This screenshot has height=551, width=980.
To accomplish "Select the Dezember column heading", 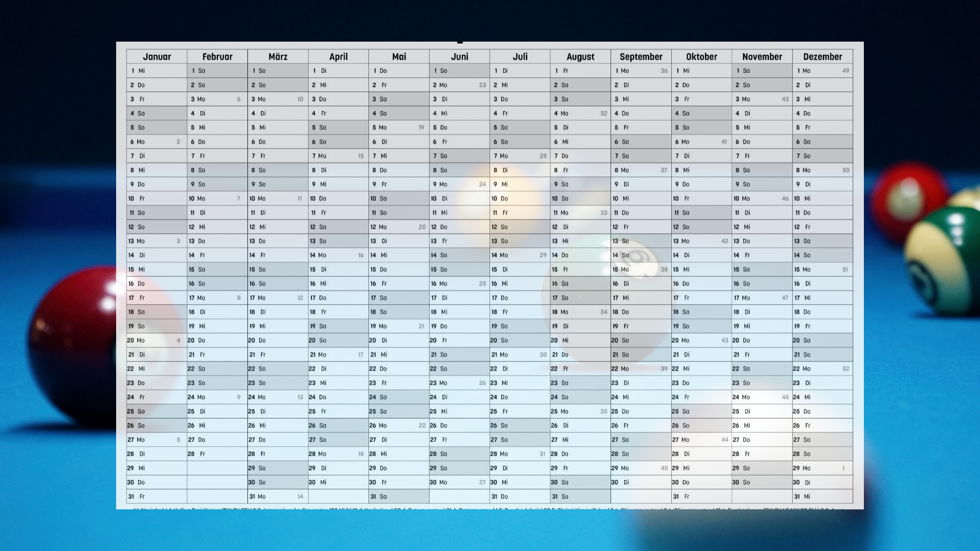I will click(x=822, y=57).
